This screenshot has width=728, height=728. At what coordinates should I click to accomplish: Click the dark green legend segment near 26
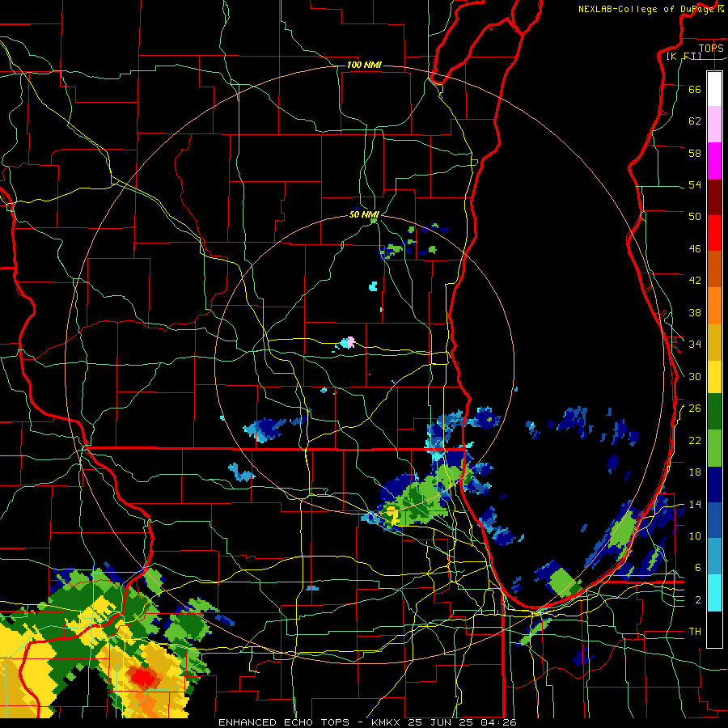(714, 412)
